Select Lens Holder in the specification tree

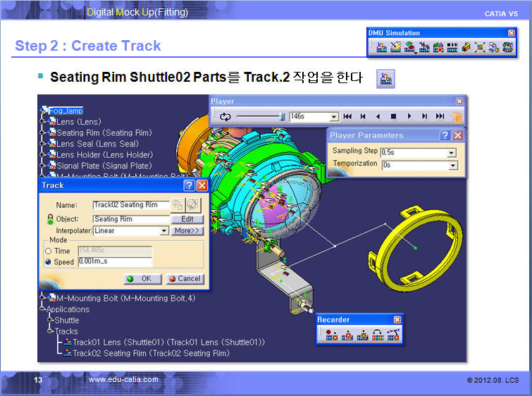tap(104, 155)
